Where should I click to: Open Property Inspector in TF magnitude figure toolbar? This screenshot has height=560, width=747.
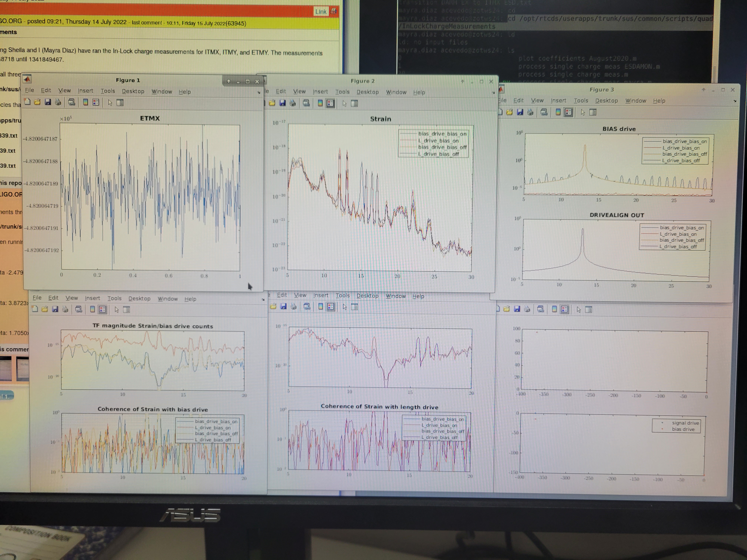point(127,309)
